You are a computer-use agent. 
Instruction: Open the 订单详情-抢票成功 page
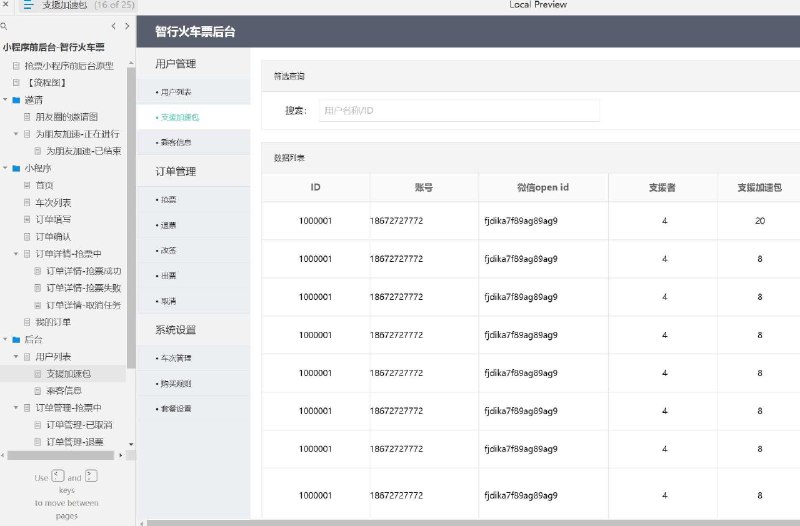pyautogui.click(x=84, y=271)
